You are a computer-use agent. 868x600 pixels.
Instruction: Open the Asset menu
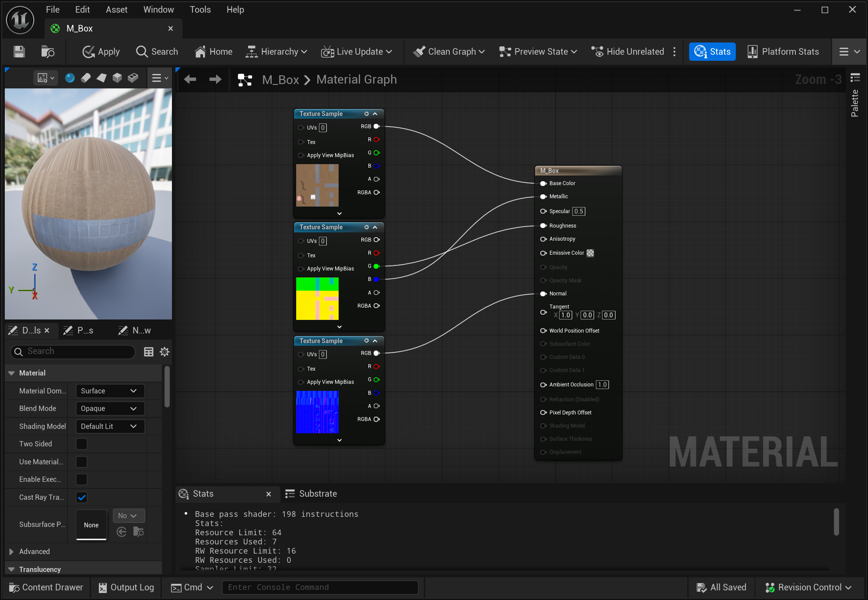click(x=116, y=10)
